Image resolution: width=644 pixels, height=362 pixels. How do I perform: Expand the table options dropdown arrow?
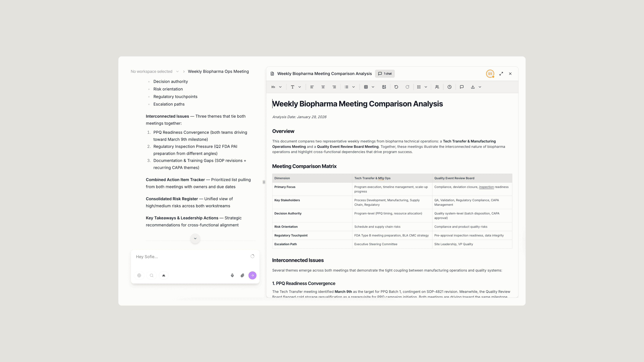(x=373, y=87)
